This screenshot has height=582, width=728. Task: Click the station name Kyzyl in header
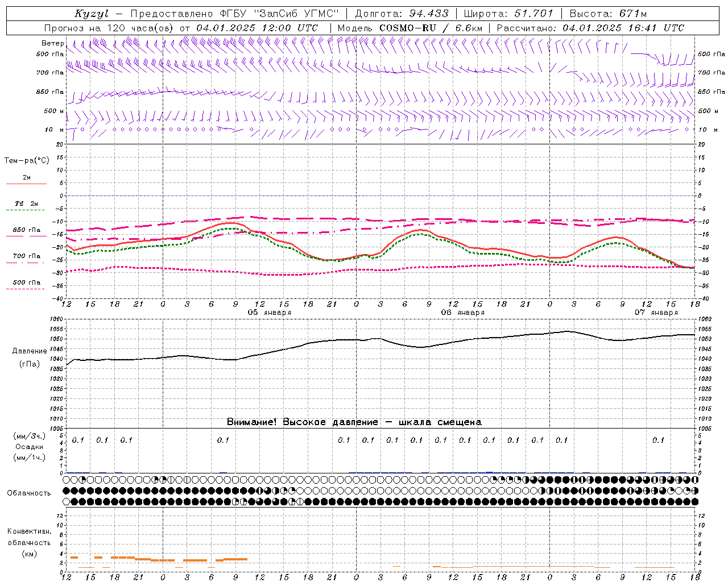click(x=92, y=14)
